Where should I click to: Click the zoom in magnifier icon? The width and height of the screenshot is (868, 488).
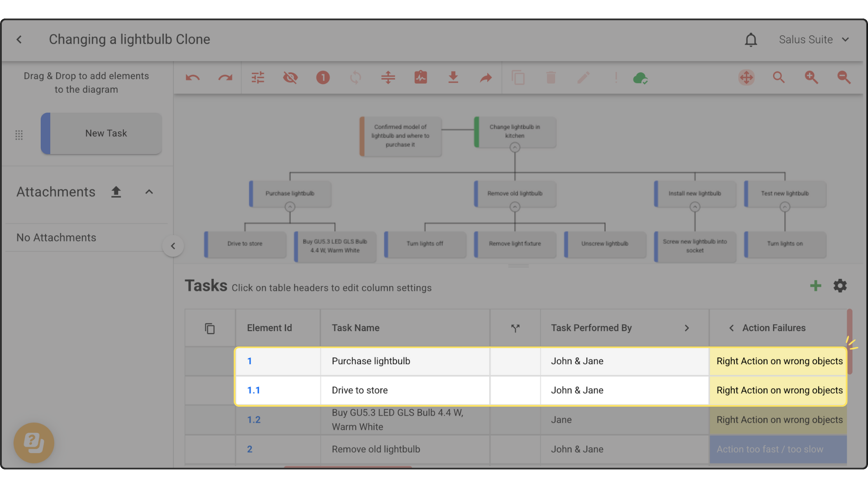[811, 78]
